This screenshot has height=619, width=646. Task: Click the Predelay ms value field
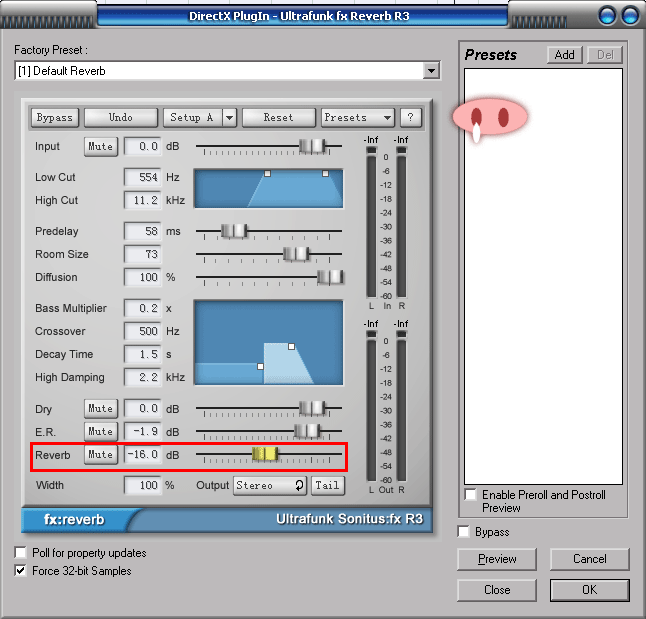(x=143, y=231)
